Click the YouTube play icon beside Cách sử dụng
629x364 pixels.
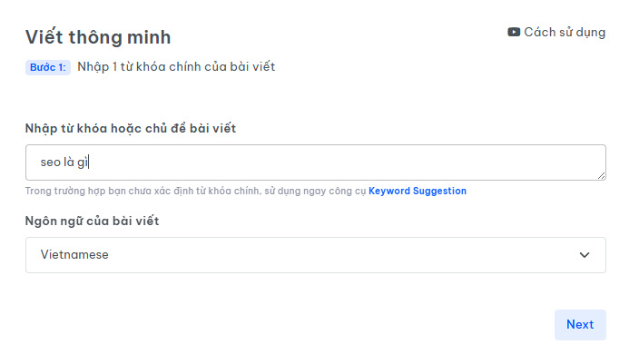point(514,32)
